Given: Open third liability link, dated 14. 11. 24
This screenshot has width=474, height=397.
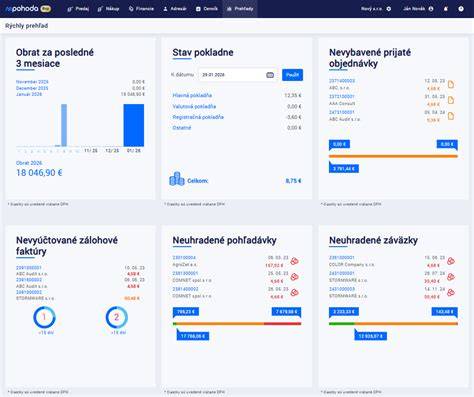Looking at the screenshot, I should point(342,289).
